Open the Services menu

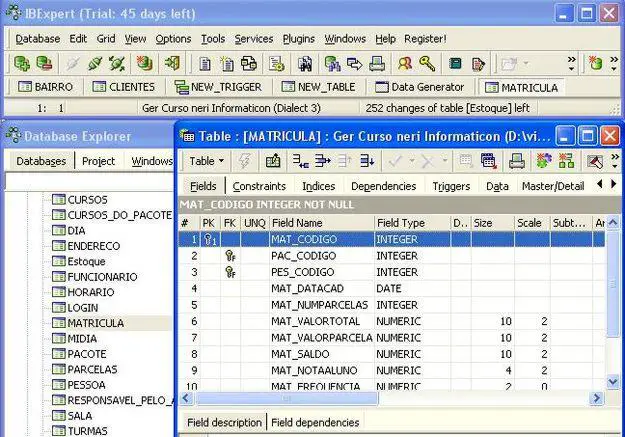click(254, 39)
